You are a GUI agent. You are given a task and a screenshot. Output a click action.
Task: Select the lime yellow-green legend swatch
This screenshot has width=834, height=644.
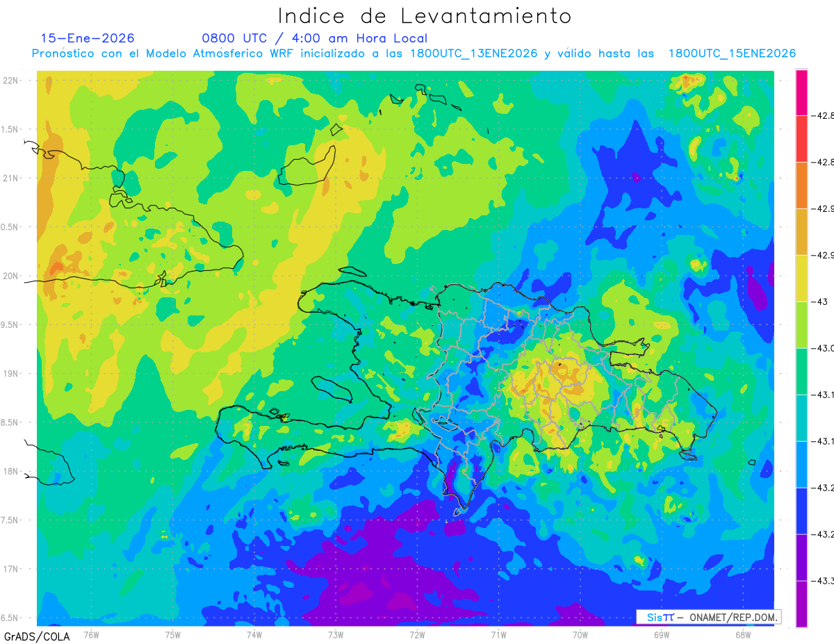pos(801,325)
